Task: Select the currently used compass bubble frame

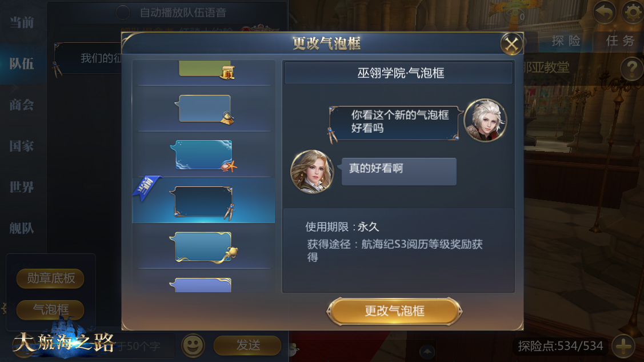Action: pyautogui.click(x=203, y=202)
